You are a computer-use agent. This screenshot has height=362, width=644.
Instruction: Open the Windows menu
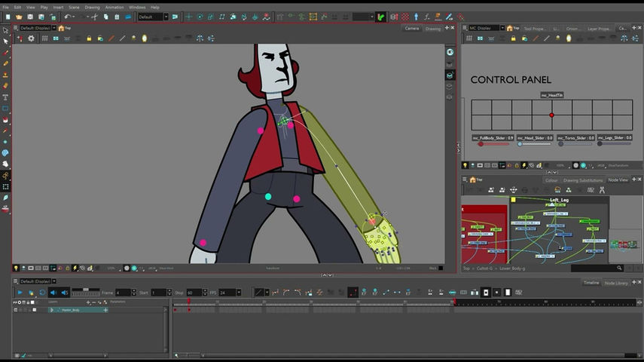pyautogui.click(x=137, y=8)
